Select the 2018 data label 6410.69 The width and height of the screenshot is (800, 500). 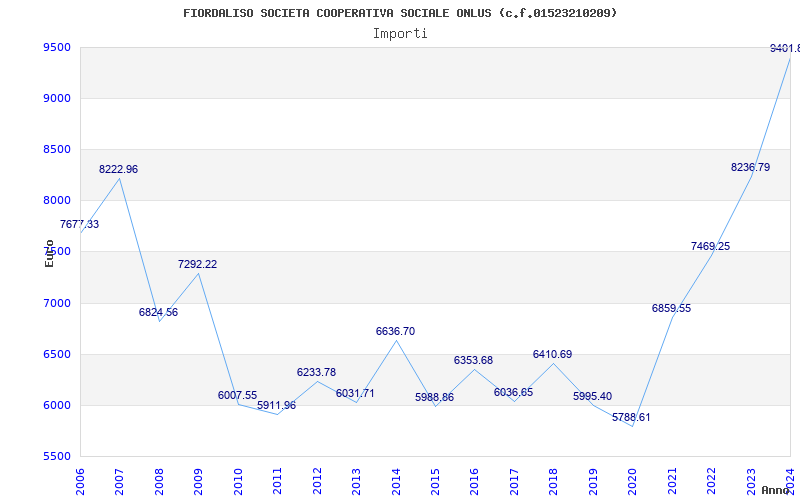click(x=552, y=354)
